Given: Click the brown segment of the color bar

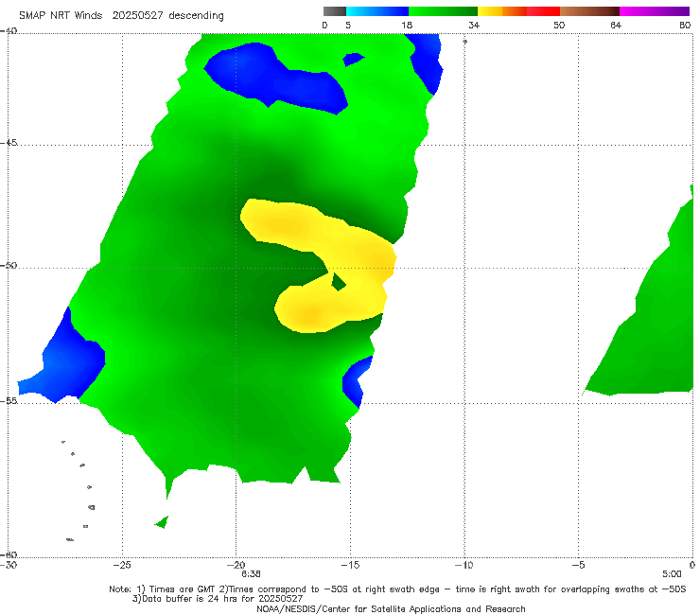Looking at the screenshot, I should click(x=589, y=11).
